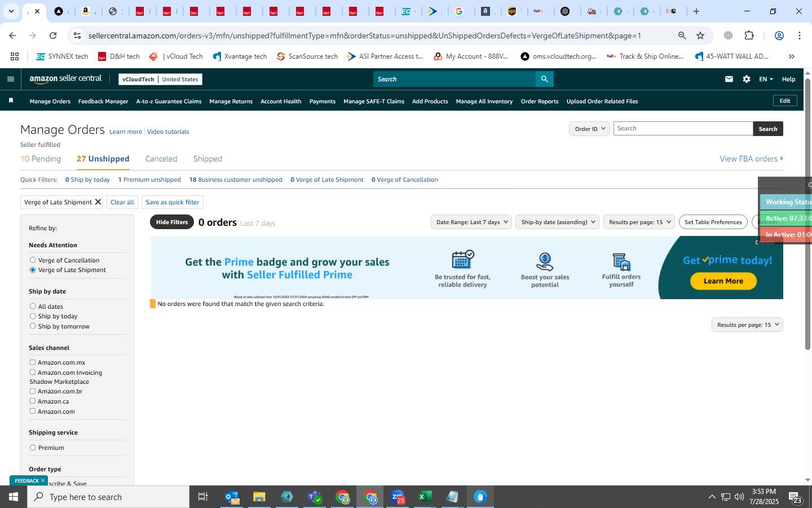Open the View FBA orders link
Image resolution: width=812 pixels, height=508 pixels.
(751, 159)
